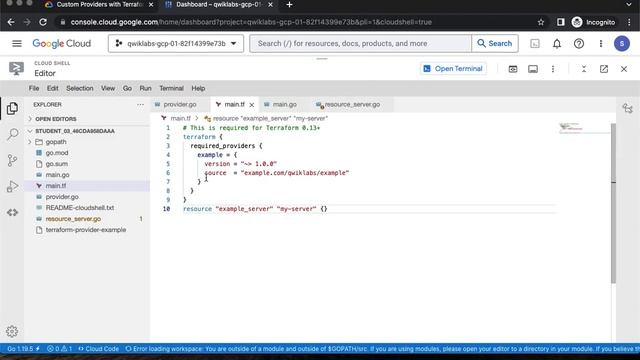This screenshot has height=360, width=640.
Task: Click the Open Terminal button
Action: point(453,69)
